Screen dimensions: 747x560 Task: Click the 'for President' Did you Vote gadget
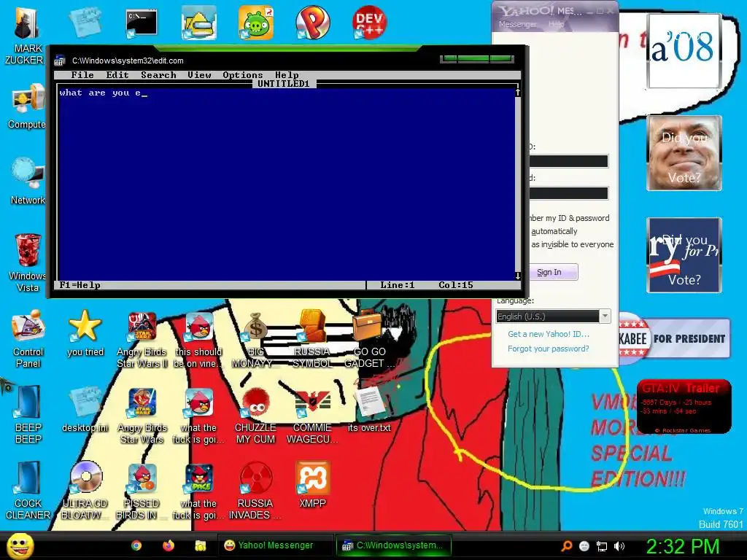pyautogui.click(x=684, y=255)
